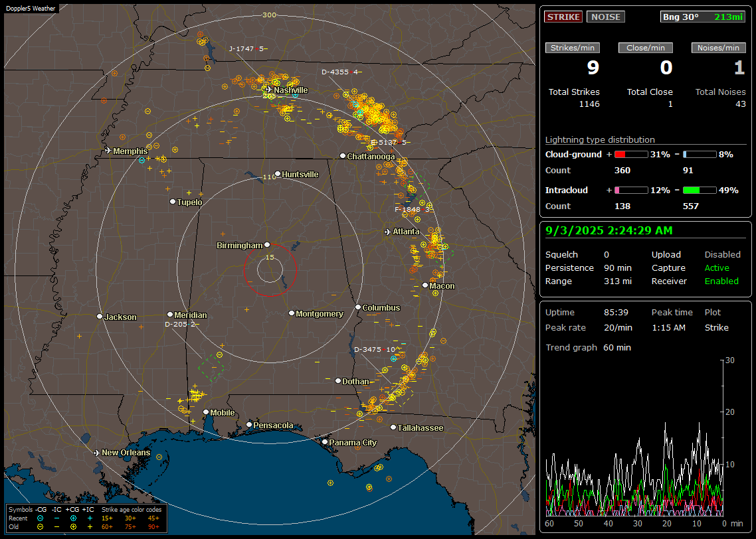Screen dimensions: 756x539
Task: Click the Columbus city marker dot
Action: click(358, 307)
